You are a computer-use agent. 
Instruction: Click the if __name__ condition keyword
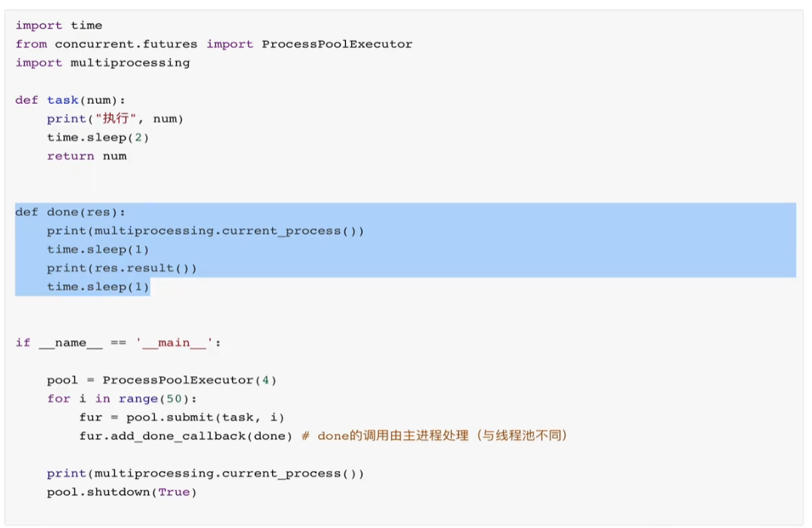click(23, 342)
